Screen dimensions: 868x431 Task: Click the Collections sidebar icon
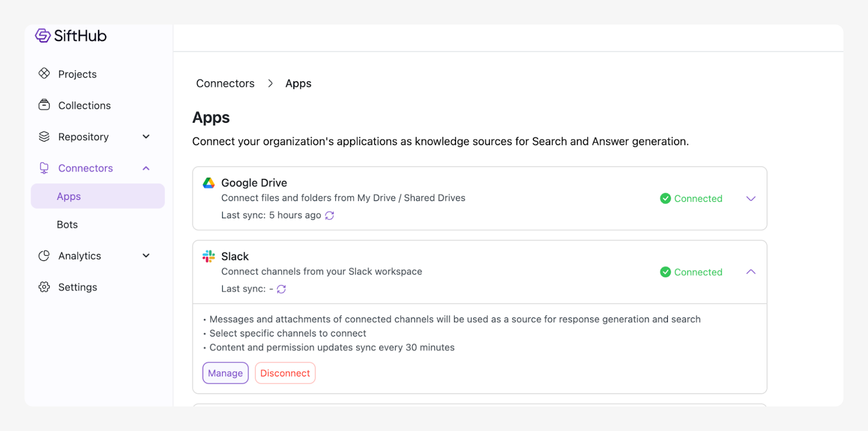44,105
